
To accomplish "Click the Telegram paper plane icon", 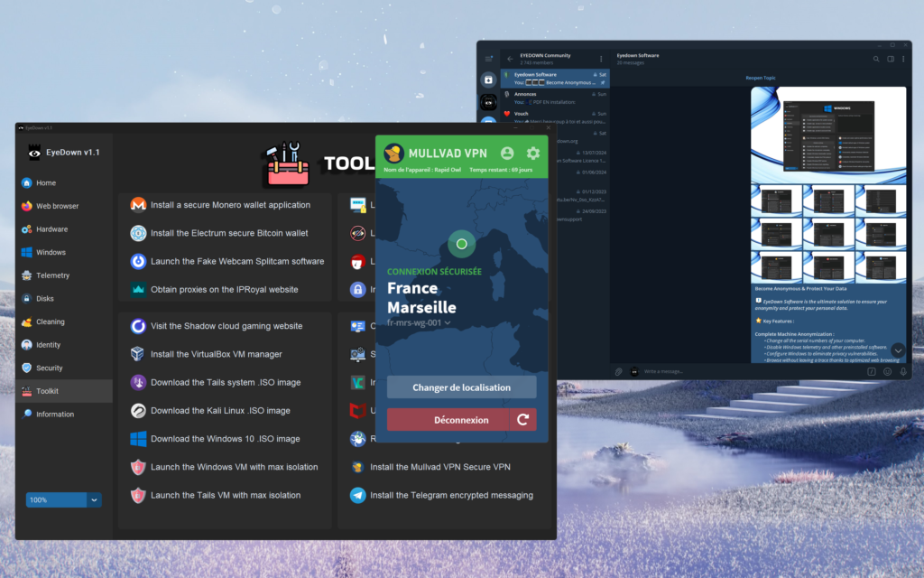I will pyautogui.click(x=358, y=495).
